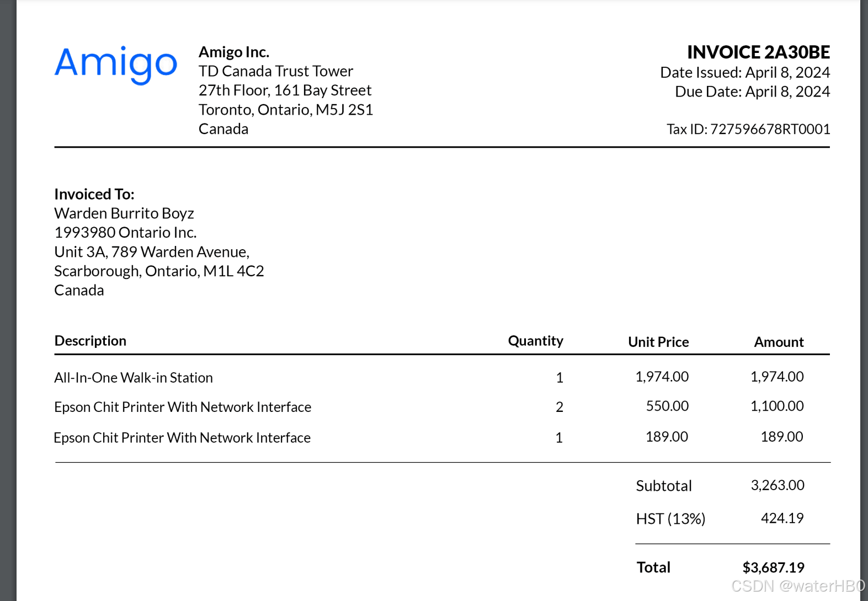
Task: Click the 1,100.00 amount value
Action: (777, 406)
